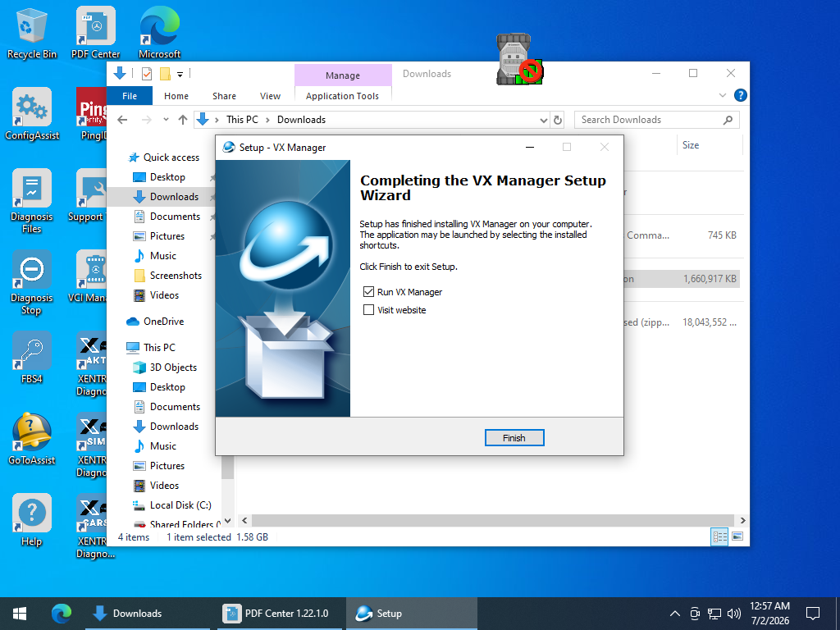Open Microsoft Edge desktop shortcut
The image size is (840, 630).
[160, 33]
